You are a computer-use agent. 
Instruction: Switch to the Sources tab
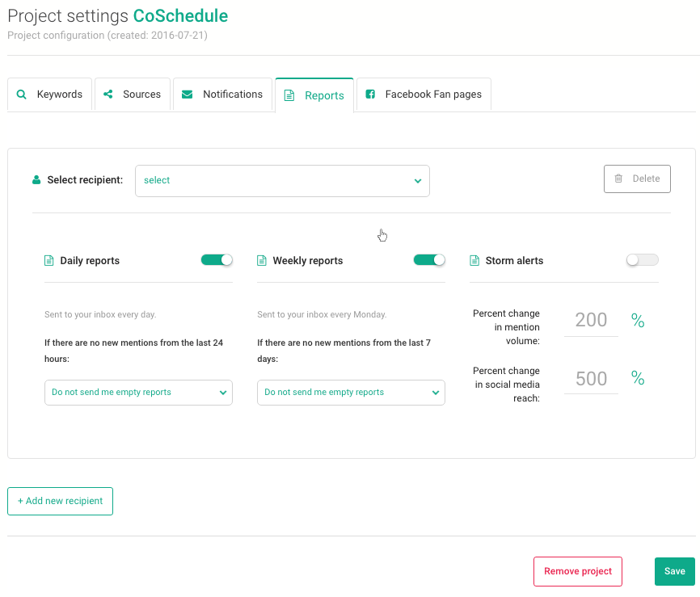click(x=133, y=95)
